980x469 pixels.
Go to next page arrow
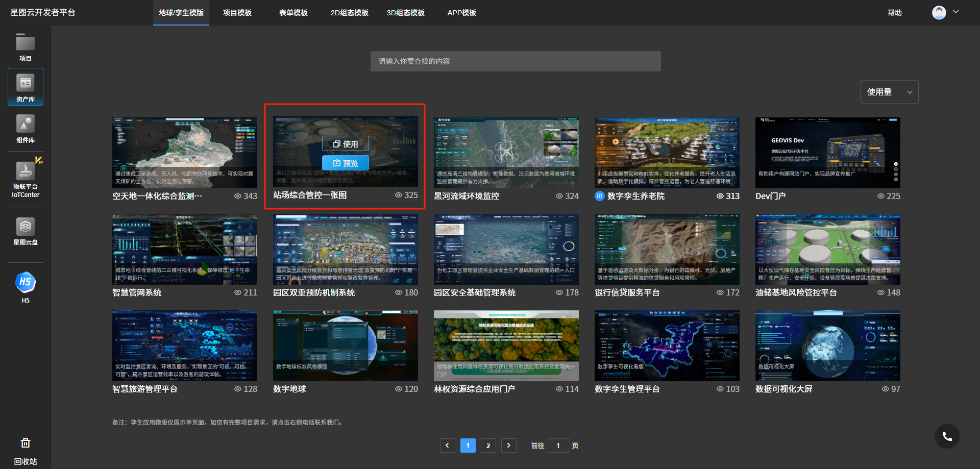click(x=508, y=446)
